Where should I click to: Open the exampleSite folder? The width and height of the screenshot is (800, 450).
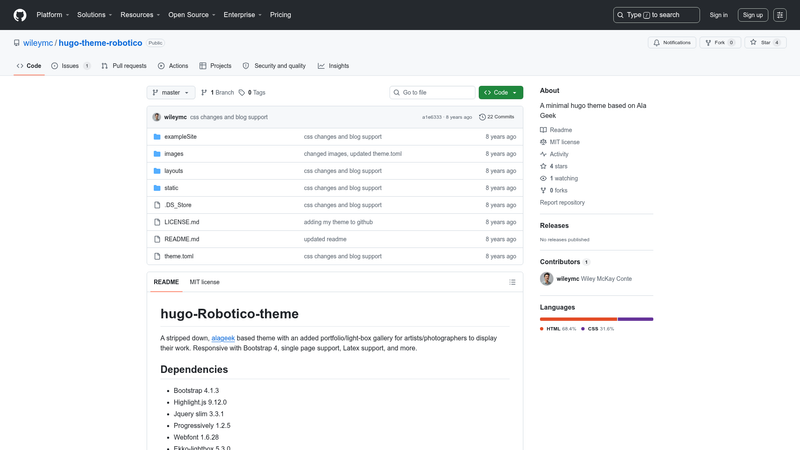180,137
